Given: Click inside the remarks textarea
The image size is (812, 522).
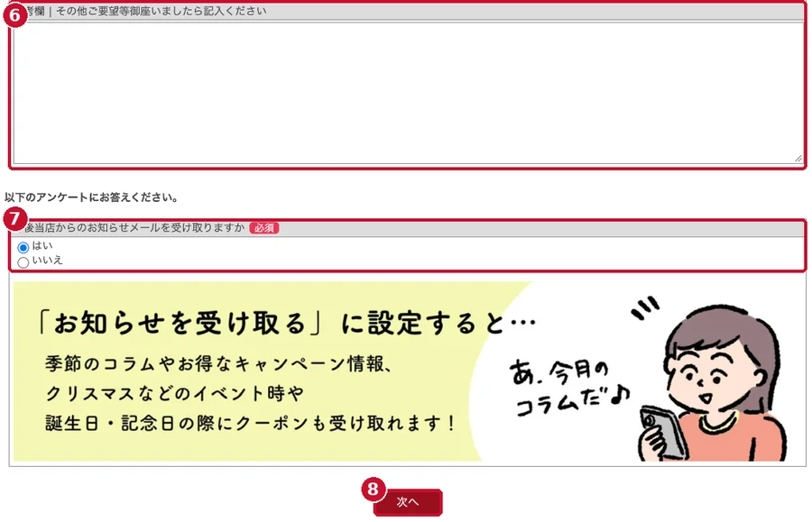Looking at the screenshot, I should click(408, 93).
